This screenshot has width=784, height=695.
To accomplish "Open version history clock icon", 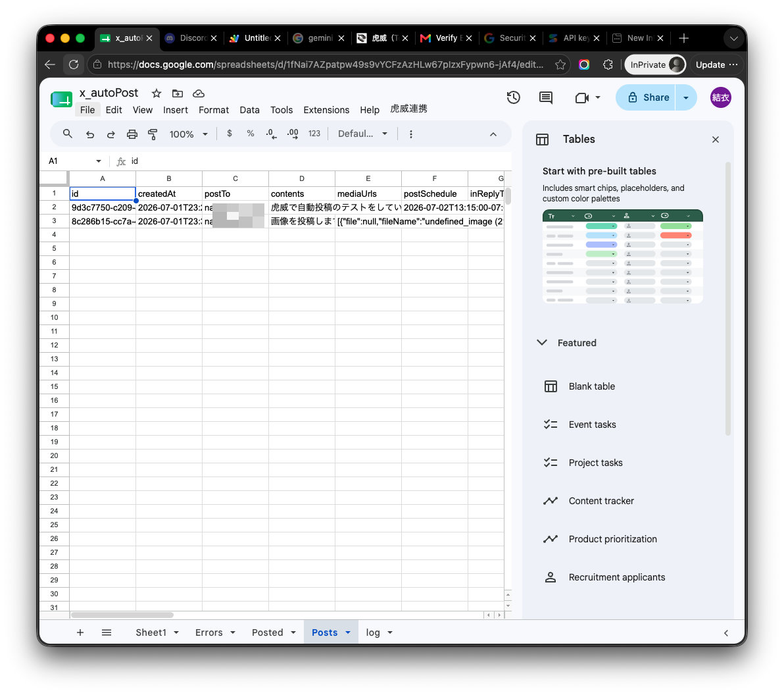I will 514,97.
